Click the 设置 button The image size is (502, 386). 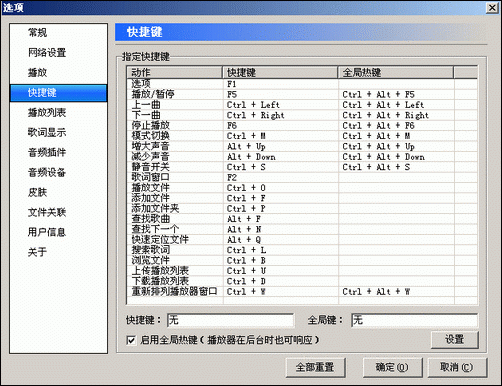click(455, 340)
